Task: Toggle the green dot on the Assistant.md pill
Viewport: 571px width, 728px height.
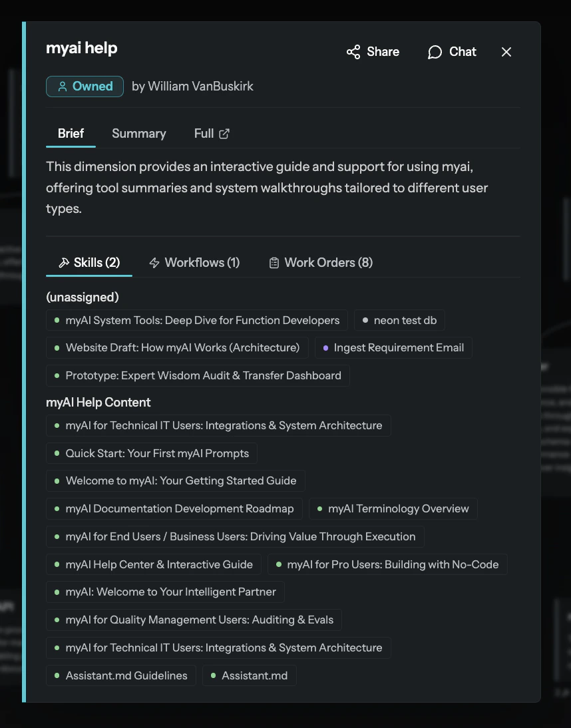Action: tap(212, 675)
